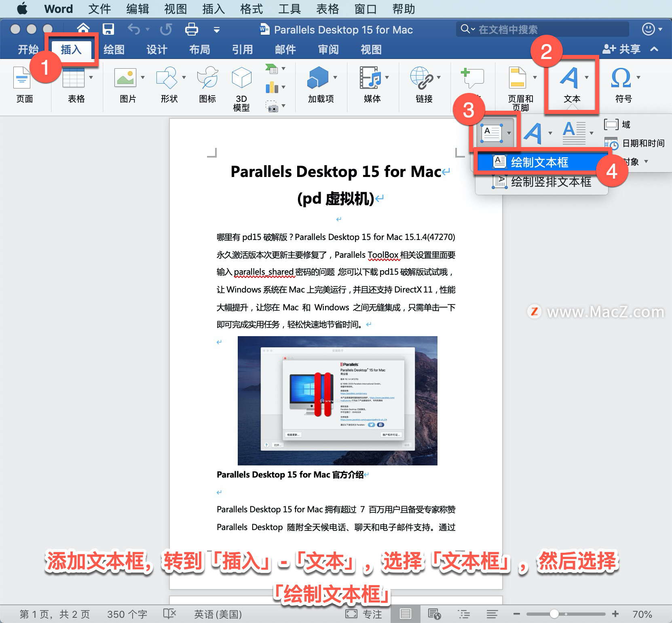Switch to the 开始 ribbon tab
Viewport: 672px width, 623px height.
(x=28, y=49)
